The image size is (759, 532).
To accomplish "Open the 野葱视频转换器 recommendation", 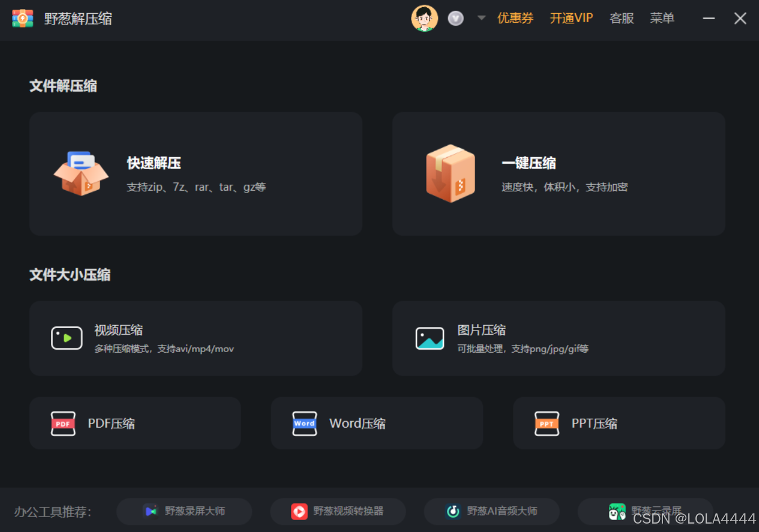I will coord(338,511).
